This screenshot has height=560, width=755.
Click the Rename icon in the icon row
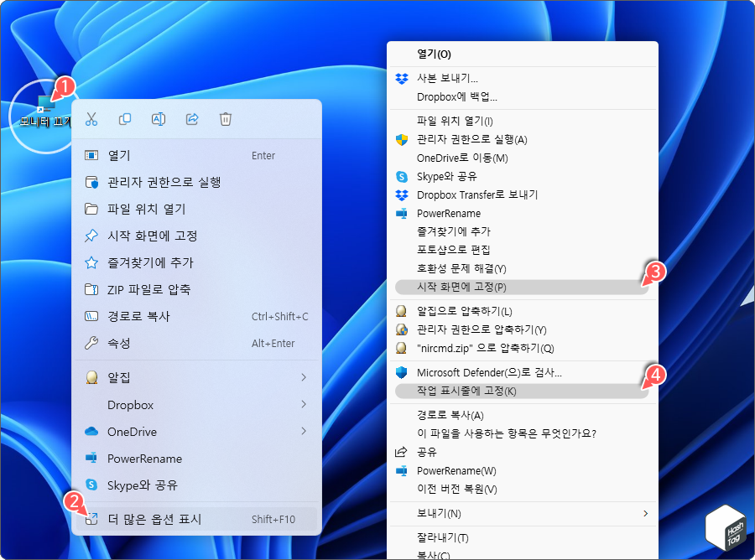(159, 119)
